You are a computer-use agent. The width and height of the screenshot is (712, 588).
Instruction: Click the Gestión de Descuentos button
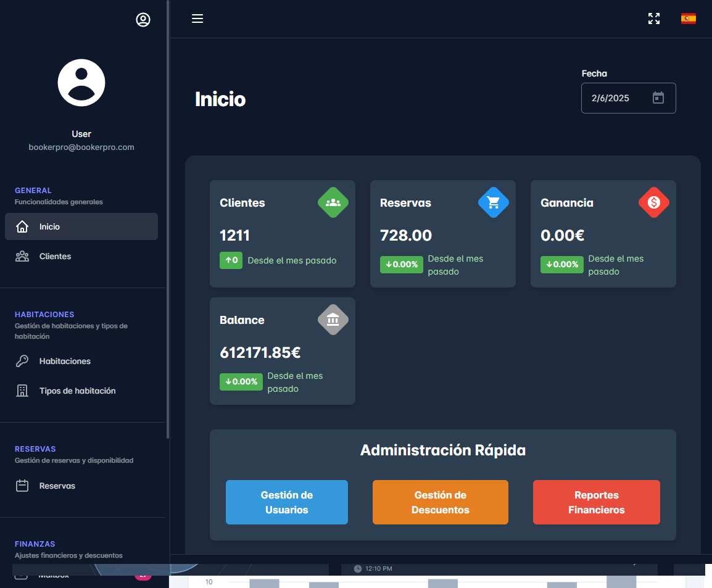(441, 502)
